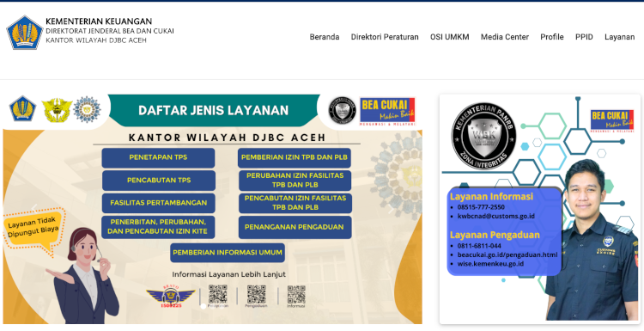Click phone number 0811-6811-044

[479, 246]
